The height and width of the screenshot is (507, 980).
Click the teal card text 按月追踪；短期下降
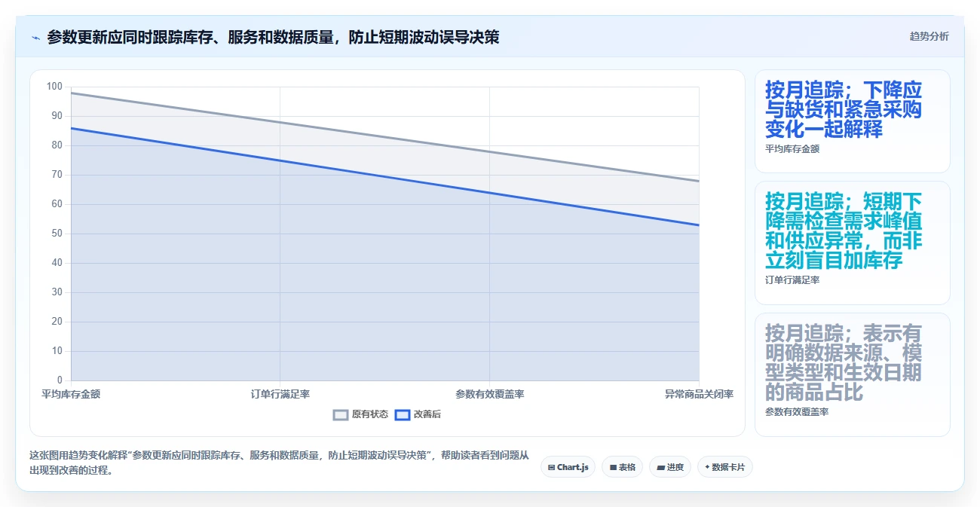click(x=844, y=231)
